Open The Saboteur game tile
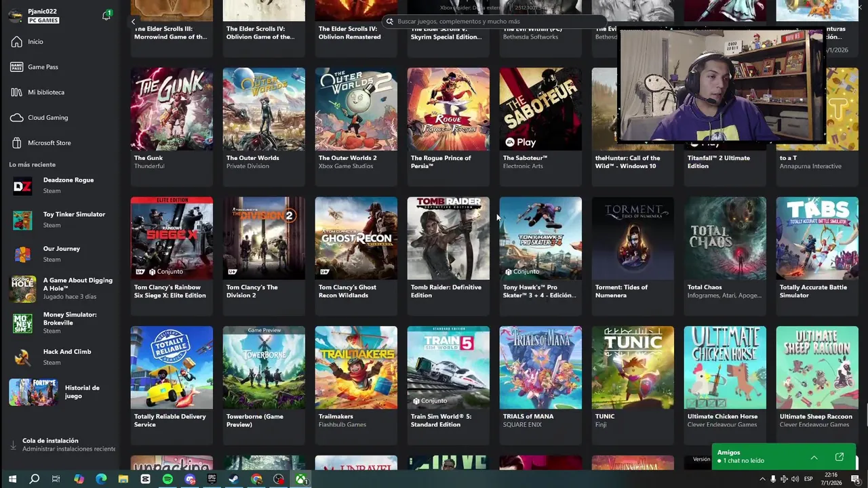The width and height of the screenshot is (868, 488). point(540,126)
